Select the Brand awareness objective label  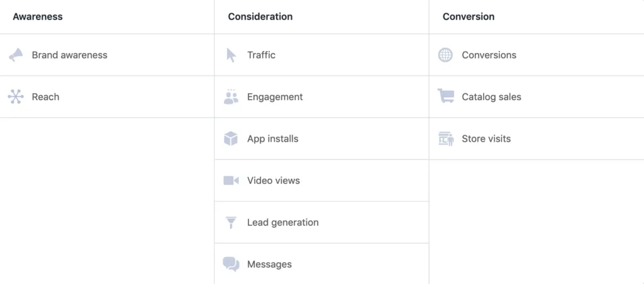[x=69, y=55]
